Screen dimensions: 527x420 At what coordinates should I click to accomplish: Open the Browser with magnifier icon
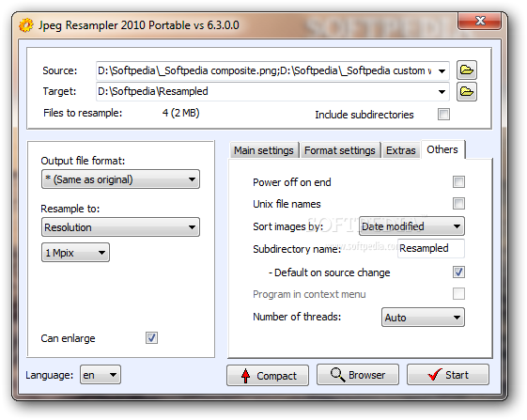pos(358,375)
